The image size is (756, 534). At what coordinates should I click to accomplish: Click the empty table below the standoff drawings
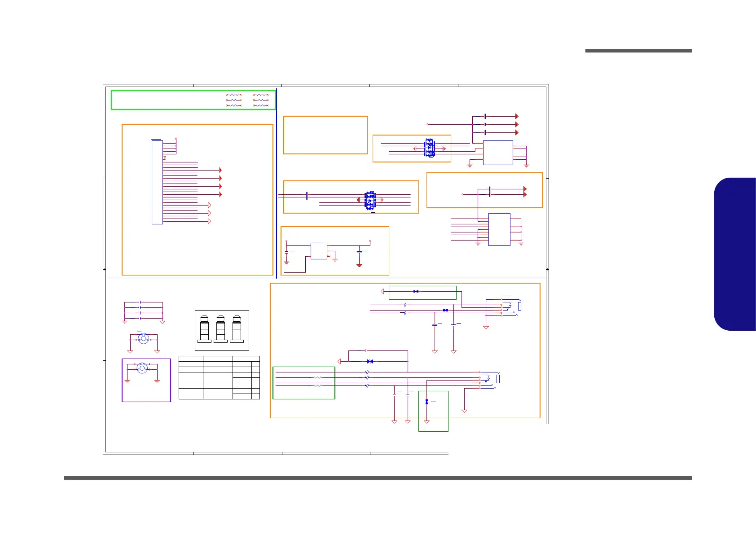219,377
